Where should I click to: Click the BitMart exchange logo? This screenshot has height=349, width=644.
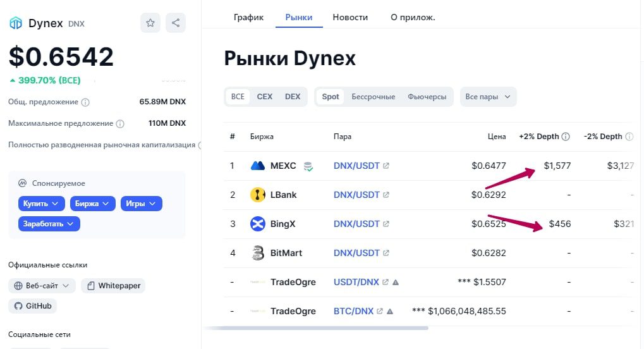(x=257, y=253)
